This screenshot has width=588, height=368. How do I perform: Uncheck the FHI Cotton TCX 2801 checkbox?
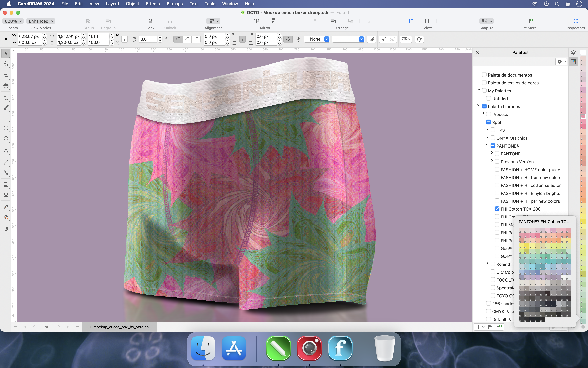[x=497, y=209]
